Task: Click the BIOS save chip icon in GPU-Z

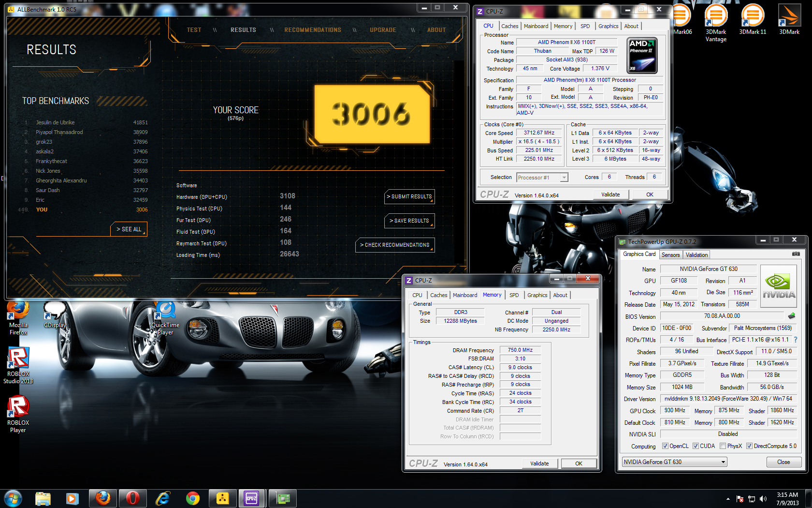Action: (791, 316)
